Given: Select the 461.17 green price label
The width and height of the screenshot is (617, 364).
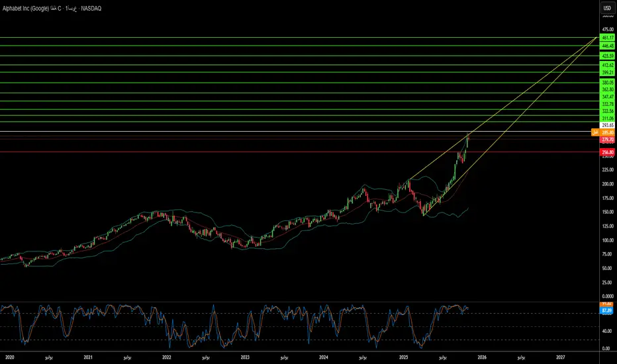Looking at the screenshot, I should [607, 38].
